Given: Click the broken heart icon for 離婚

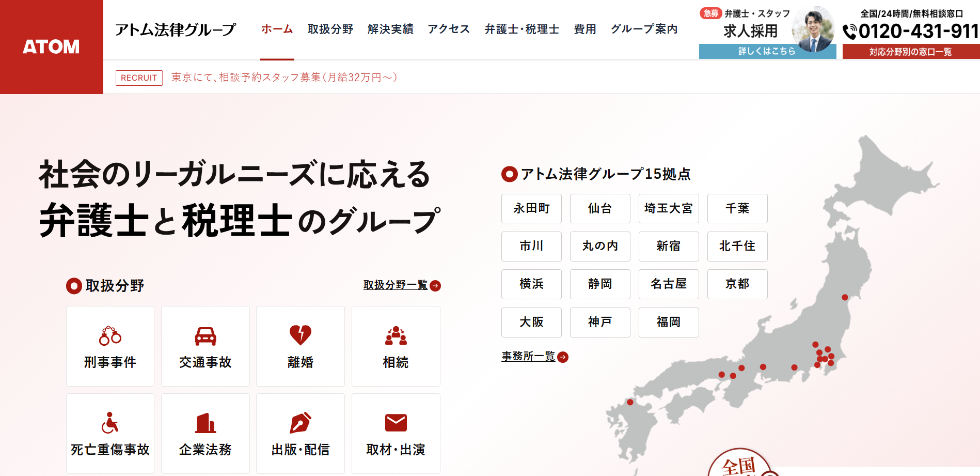Looking at the screenshot, I should pyautogui.click(x=301, y=335).
